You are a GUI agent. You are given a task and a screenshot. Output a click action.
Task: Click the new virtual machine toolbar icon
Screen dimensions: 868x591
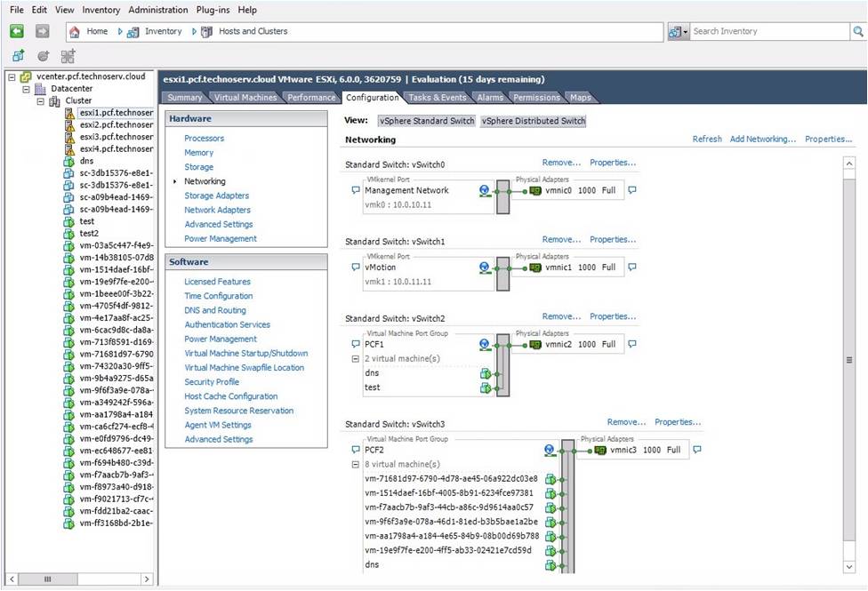19,55
